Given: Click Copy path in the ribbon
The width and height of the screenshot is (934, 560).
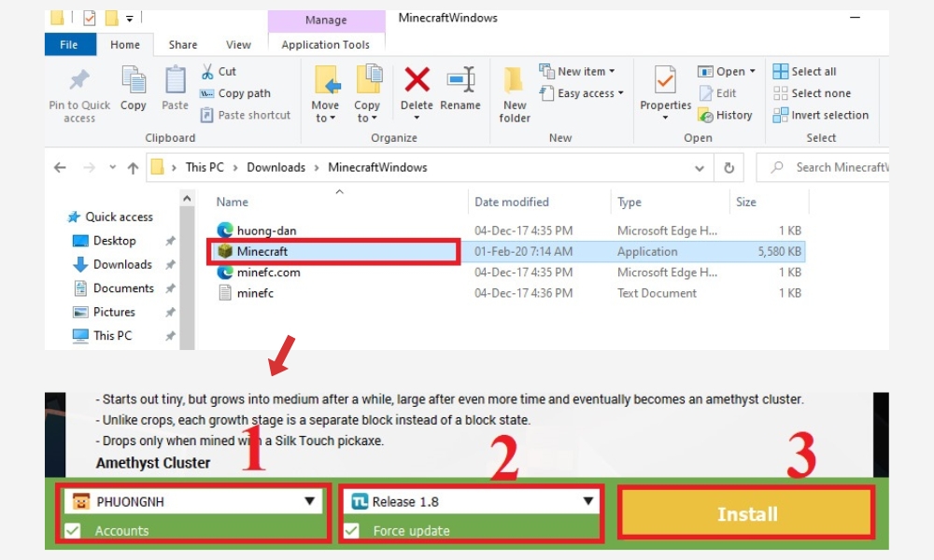Looking at the screenshot, I should tap(236, 93).
